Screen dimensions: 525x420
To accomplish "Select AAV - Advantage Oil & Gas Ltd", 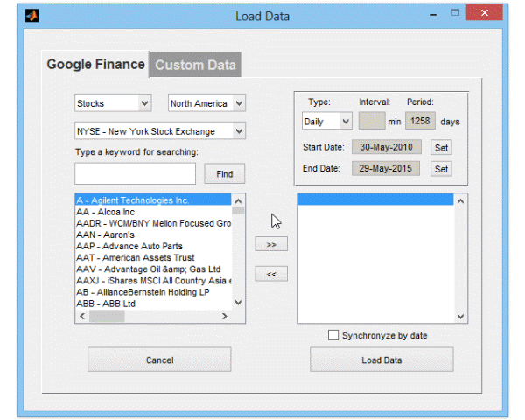I will click(x=153, y=269).
